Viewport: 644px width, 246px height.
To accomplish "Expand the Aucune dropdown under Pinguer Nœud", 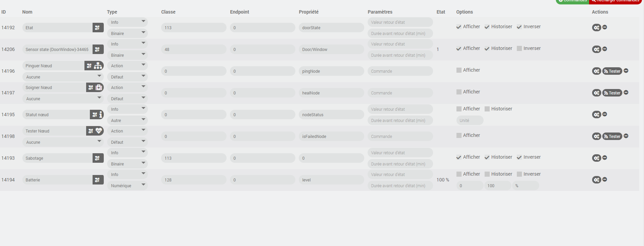I will pos(63,77).
